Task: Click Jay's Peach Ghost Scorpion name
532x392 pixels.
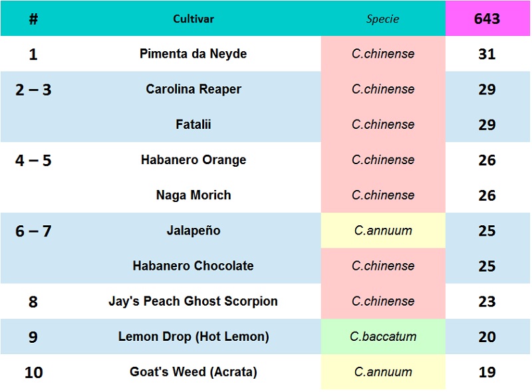Action: coord(193,301)
